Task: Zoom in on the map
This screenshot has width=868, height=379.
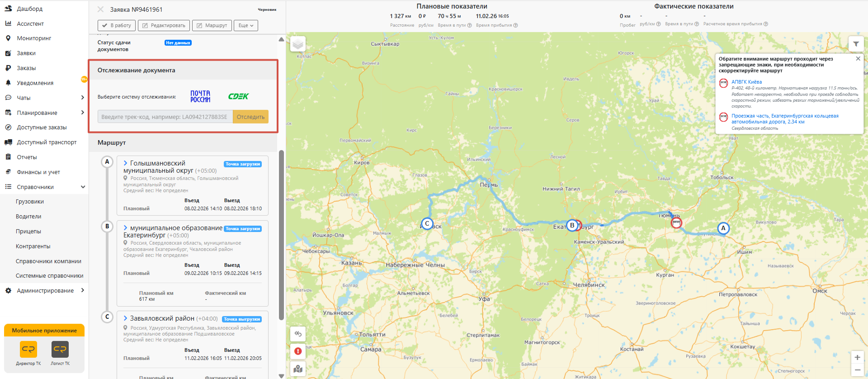Action: tap(857, 357)
